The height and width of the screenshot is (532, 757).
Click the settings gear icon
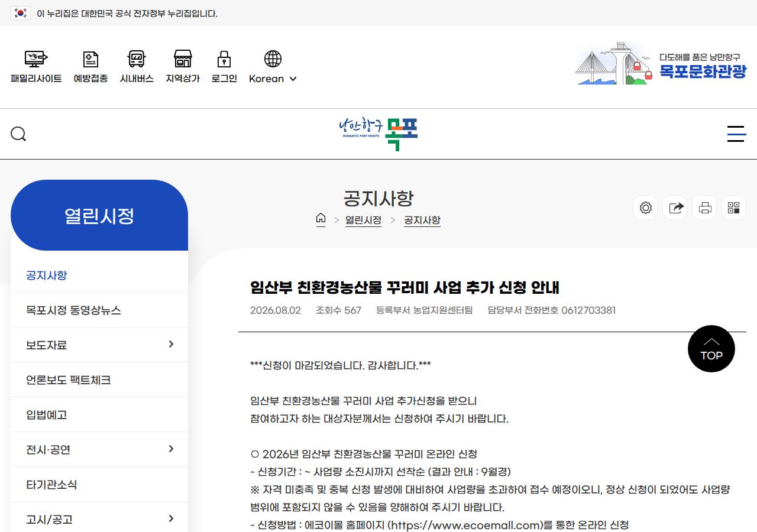646,208
